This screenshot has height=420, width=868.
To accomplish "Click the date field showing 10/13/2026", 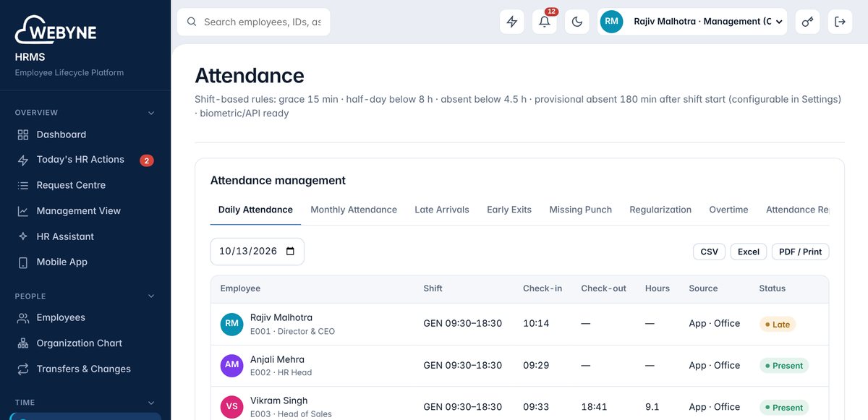I will pos(258,252).
